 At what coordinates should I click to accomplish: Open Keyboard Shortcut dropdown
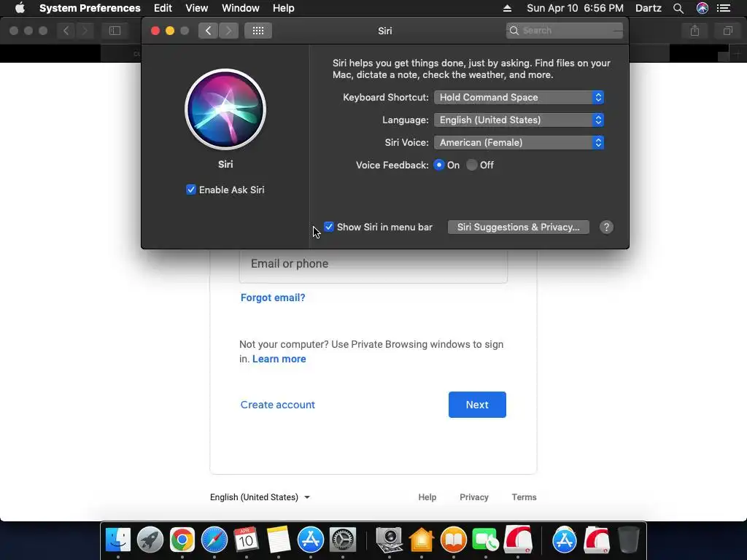click(519, 97)
